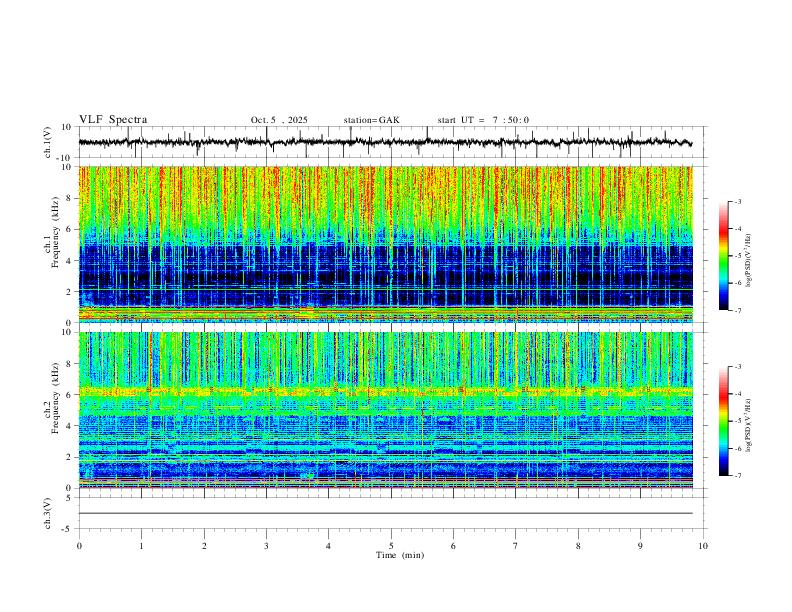
Task: Click the "Time (min)" axis label
Action: (x=400, y=555)
